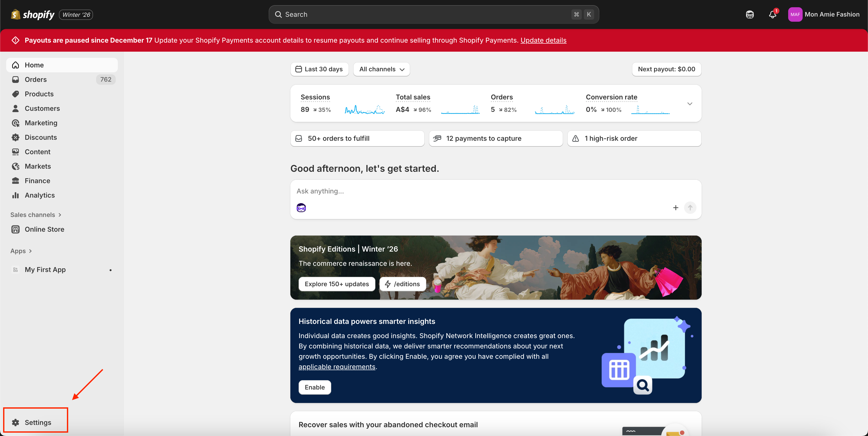
Task: Go to Orders in the sidebar
Action: (36, 79)
